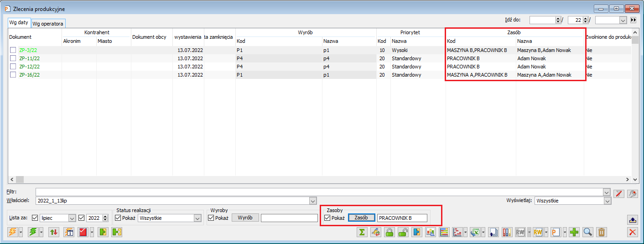The height and width of the screenshot is (244, 644).
Task: Click the green lightning bolt icon
Action: coord(33,232)
